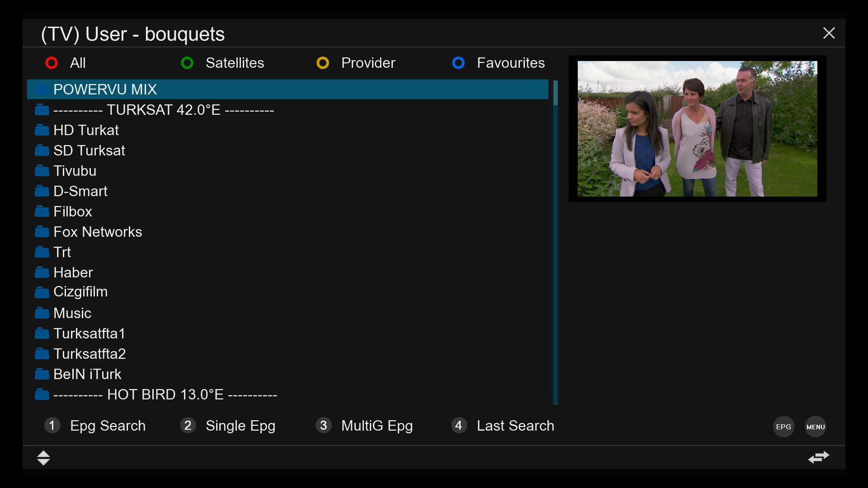Image resolution: width=868 pixels, height=488 pixels.
Task: Click the up/down navigation arrows icon
Action: (43, 458)
